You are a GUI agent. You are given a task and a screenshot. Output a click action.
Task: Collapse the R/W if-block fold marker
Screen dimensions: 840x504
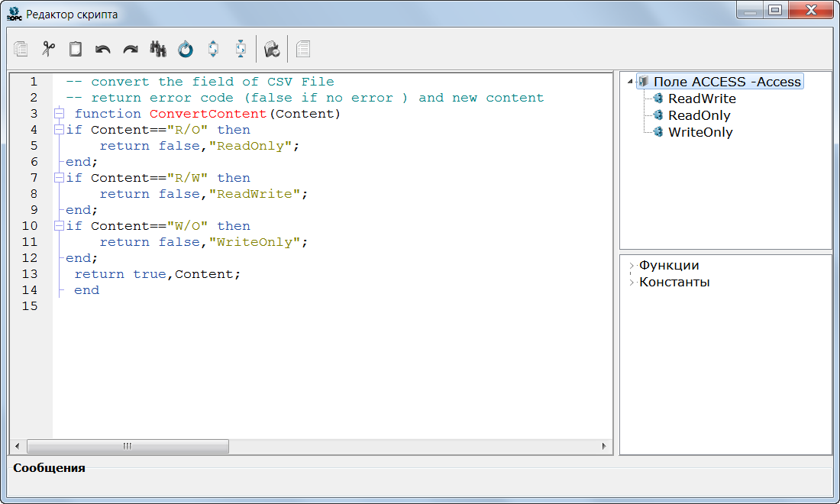[60, 178]
